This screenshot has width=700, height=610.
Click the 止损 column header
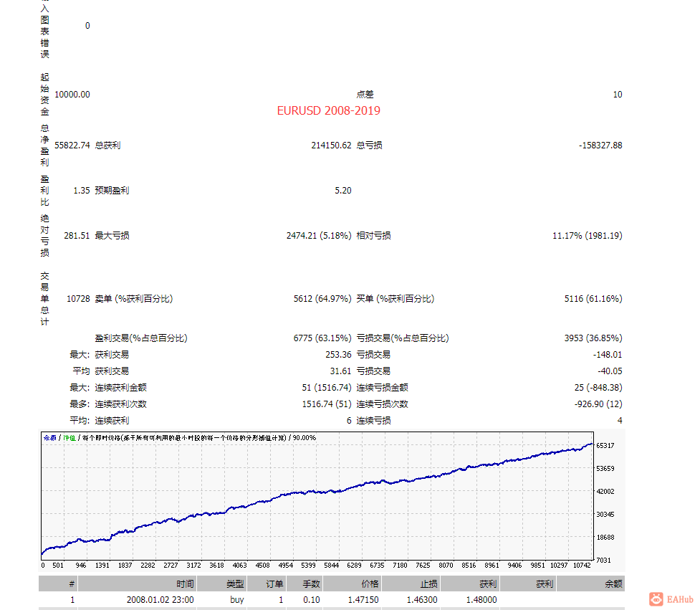click(x=428, y=583)
